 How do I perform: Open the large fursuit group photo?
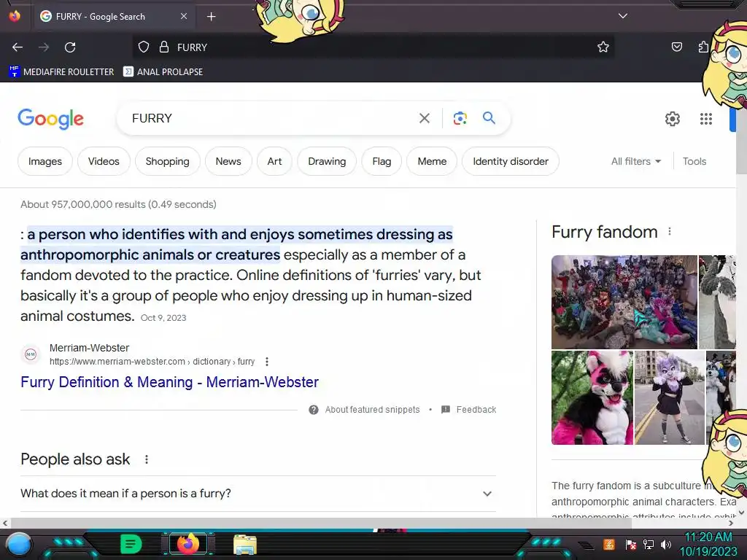[624, 302]
